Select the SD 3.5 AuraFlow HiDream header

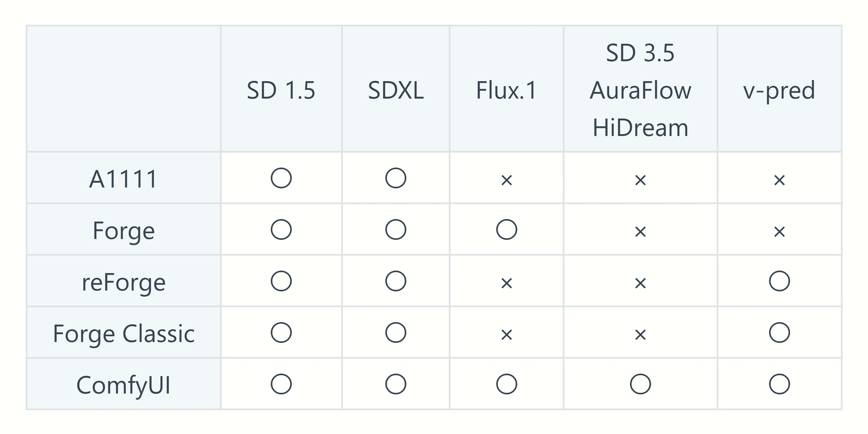(640, 90)
